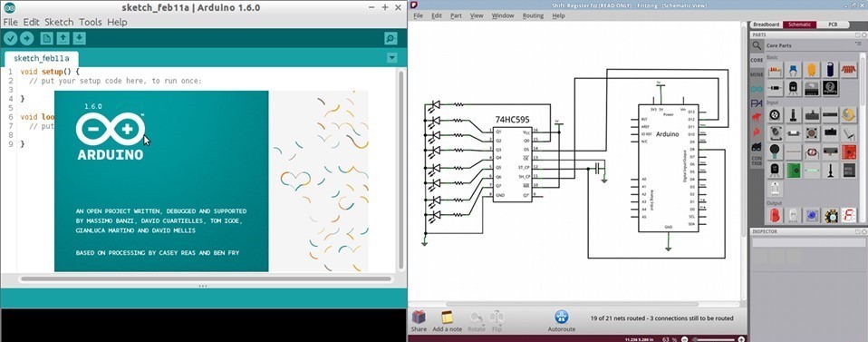The image size is (868, 342).
Task: Pick the red LED in Output
Action: pos(775,216)
